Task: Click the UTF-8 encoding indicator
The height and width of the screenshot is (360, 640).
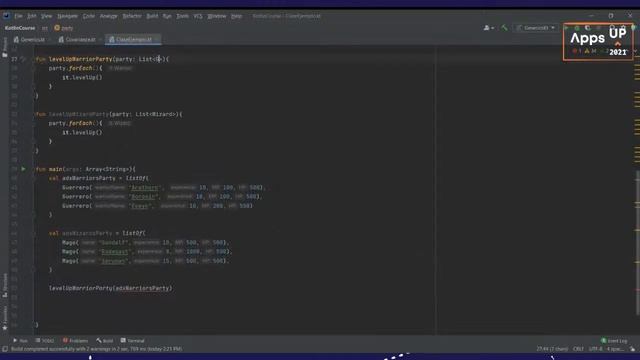Action: click(x=595, y=349)
